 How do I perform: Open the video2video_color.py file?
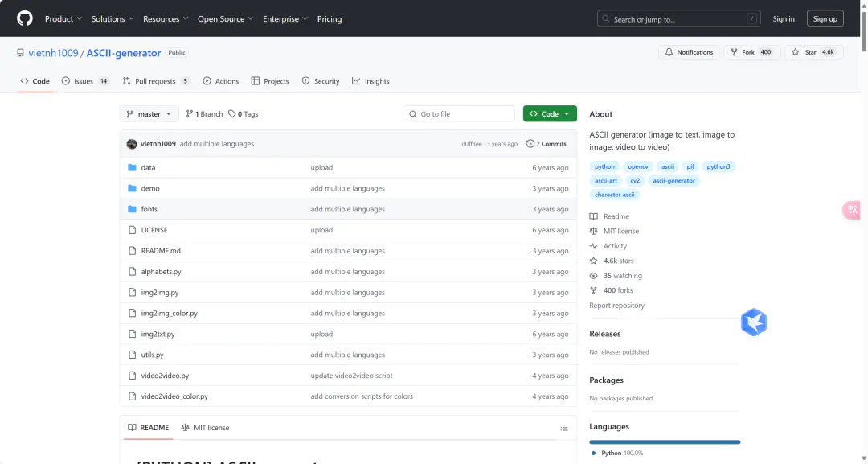174,396
